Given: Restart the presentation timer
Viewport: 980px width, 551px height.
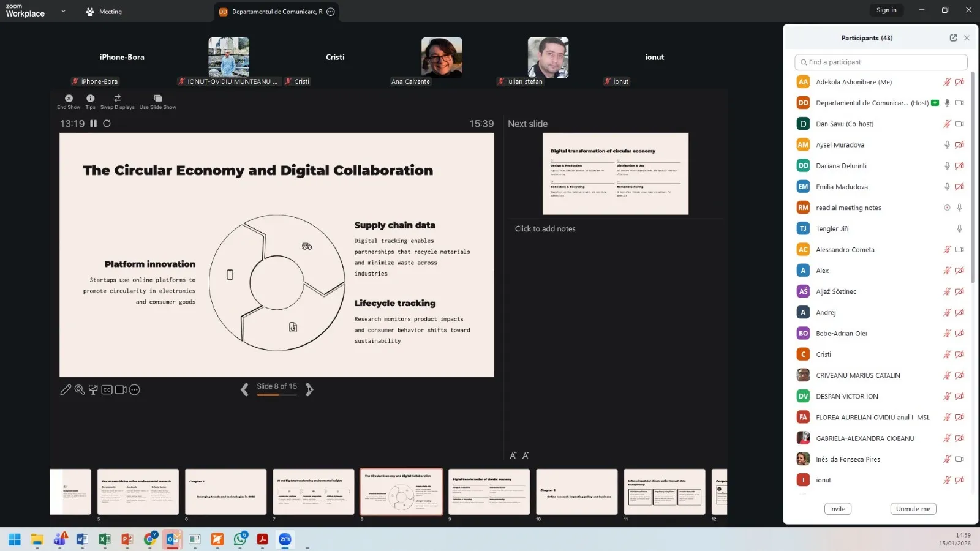Looking at the screenshot, I should tap(107, 124).
